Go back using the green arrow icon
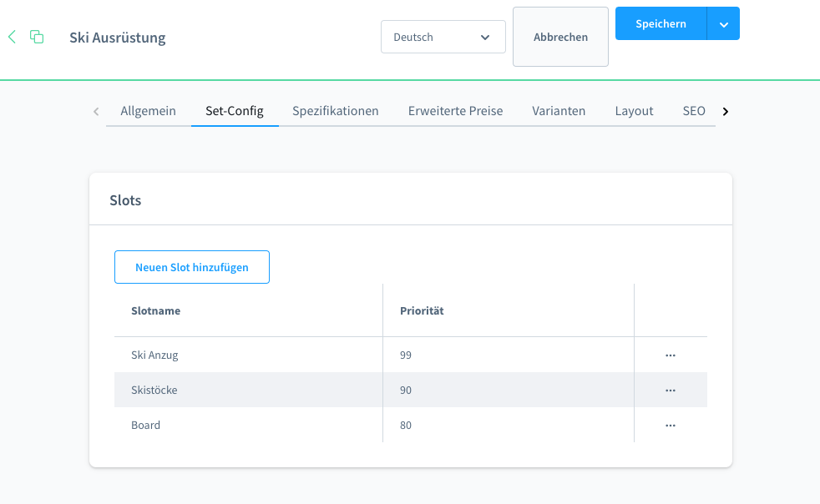 12,37
